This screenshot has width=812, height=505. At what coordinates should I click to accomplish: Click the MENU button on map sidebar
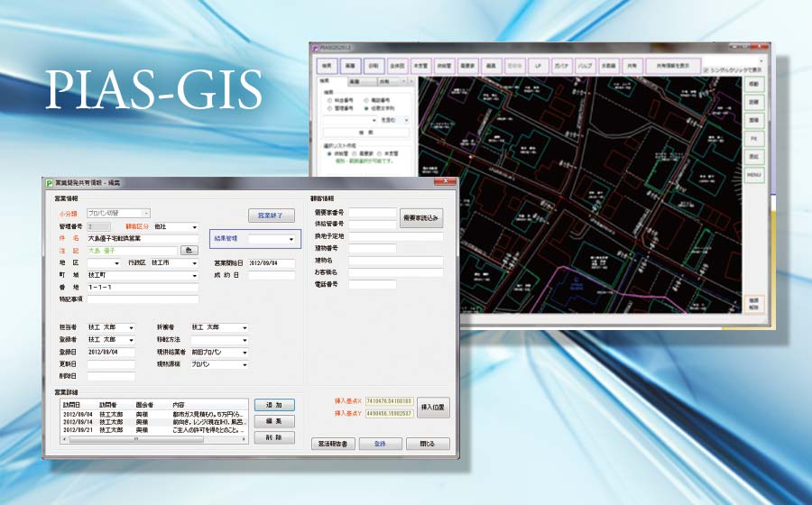coord(754,175)
